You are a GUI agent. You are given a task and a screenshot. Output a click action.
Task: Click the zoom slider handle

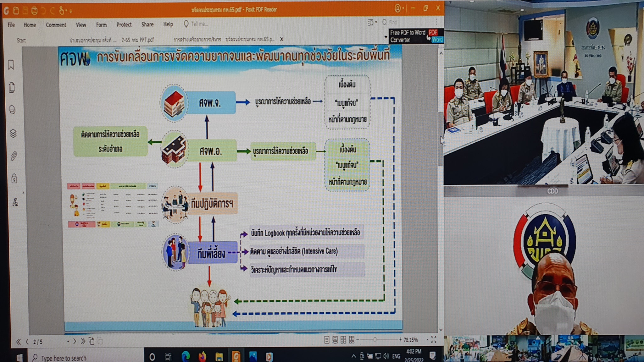375,340
